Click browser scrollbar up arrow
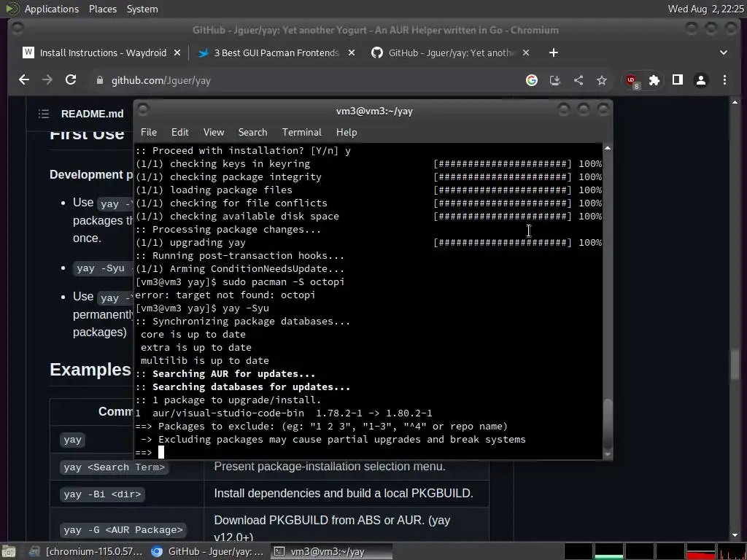This screenshot has width=747, height=560. pyautogui.click(x=735, y=102)
